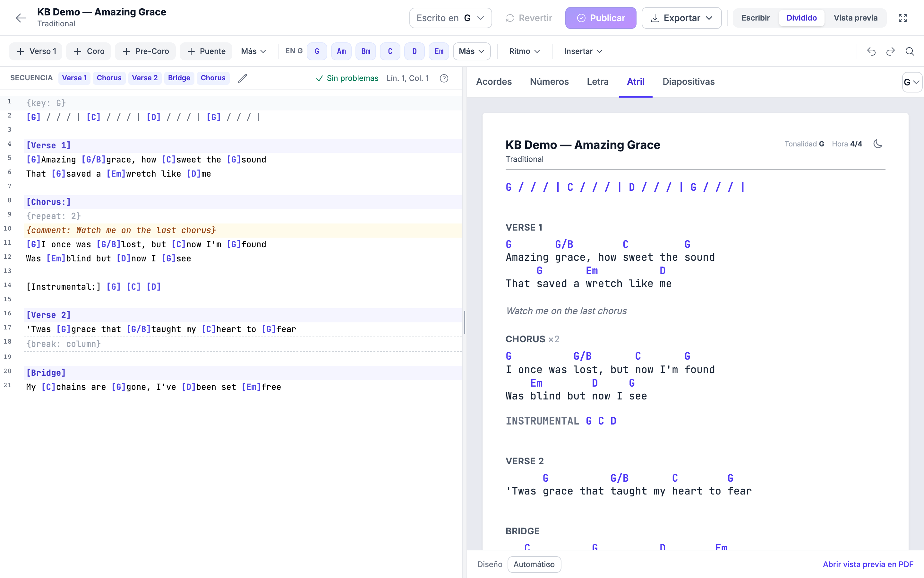Insert the C chord chip
The height and width of the screenshot is (578, 924).
coord(390,51)
